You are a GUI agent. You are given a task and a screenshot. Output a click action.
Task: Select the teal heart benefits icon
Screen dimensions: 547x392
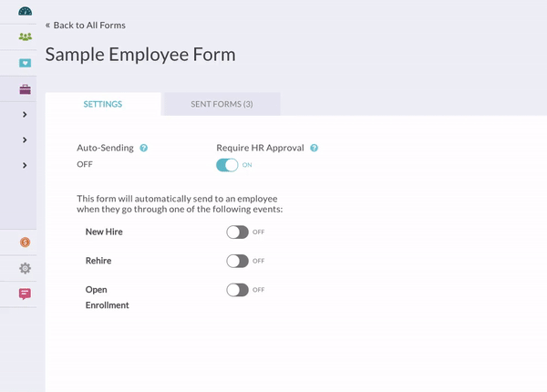coord(26,63)
